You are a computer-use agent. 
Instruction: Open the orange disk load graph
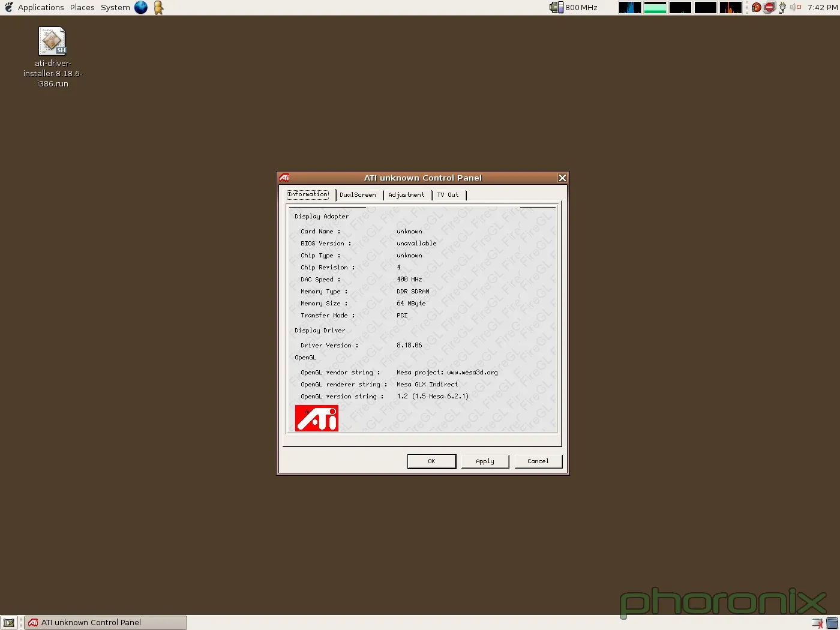click(x=731, y=7)
